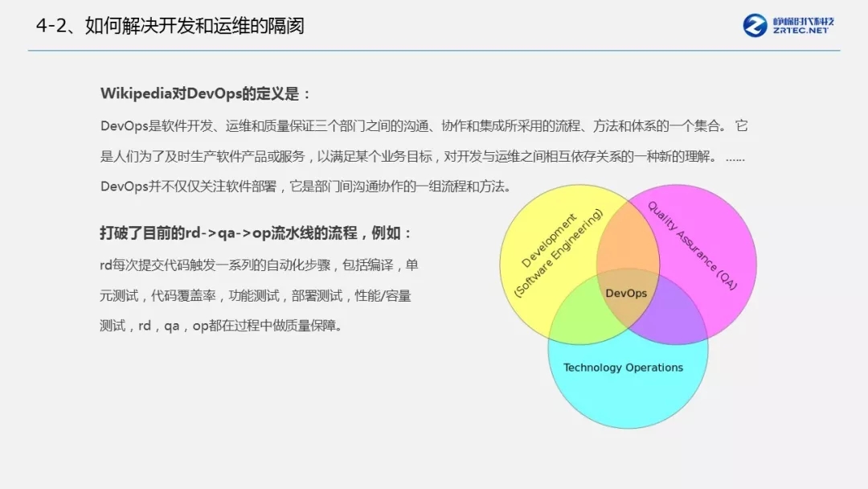This screenshot has width=868, height=489.
Task: Click the 'Technology Operations' label
Action: pos(623,368)
